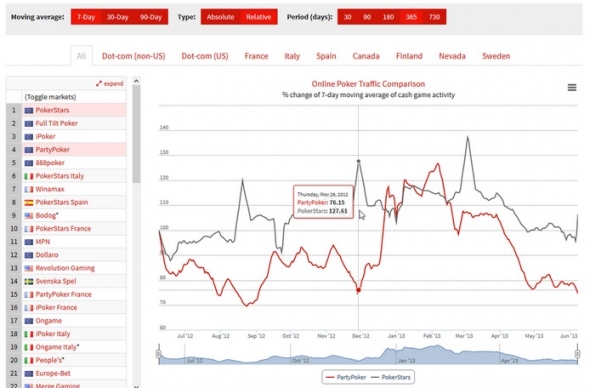
Task: Click the Online Poker Traffic Comparison title
Action: [x=368, y=84]
